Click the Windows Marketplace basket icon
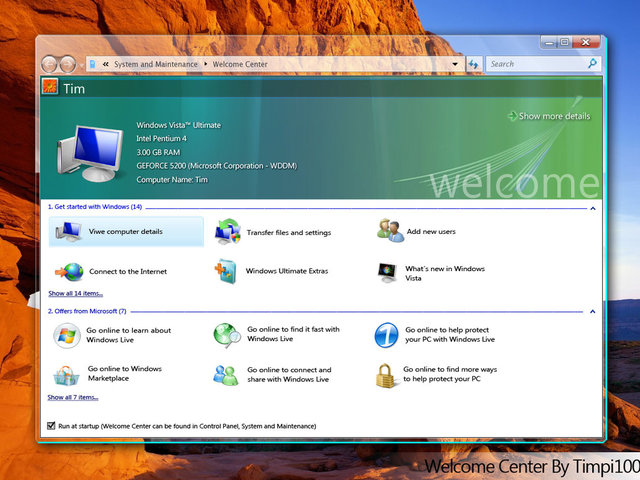The width and height of the screenshot is (640, 480). click(66, 376)
